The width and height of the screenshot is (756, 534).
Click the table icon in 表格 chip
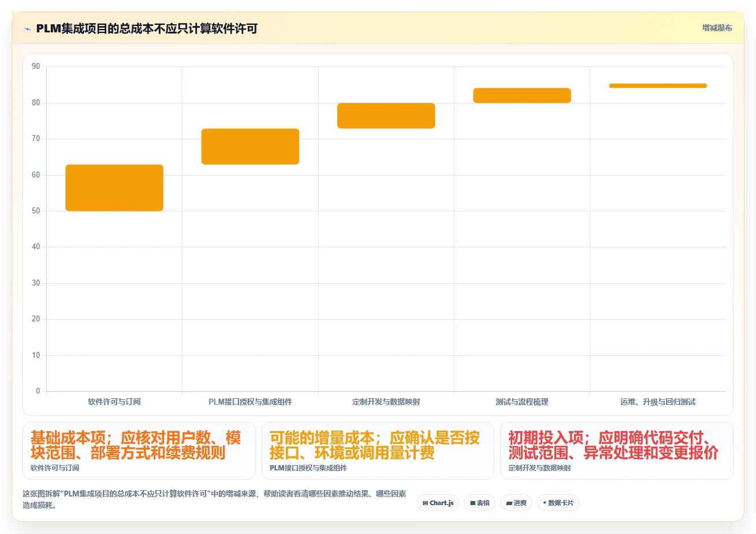pyautogui.click(x=472, y=503)
